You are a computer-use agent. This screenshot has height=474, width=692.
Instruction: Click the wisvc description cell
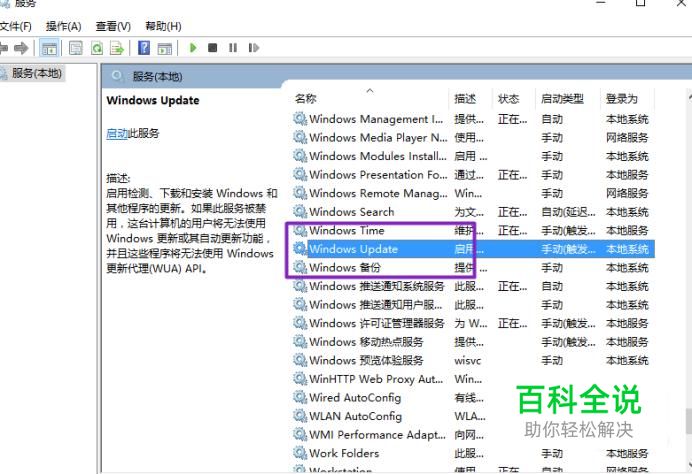pyautogui.click(x=468, y=361)
